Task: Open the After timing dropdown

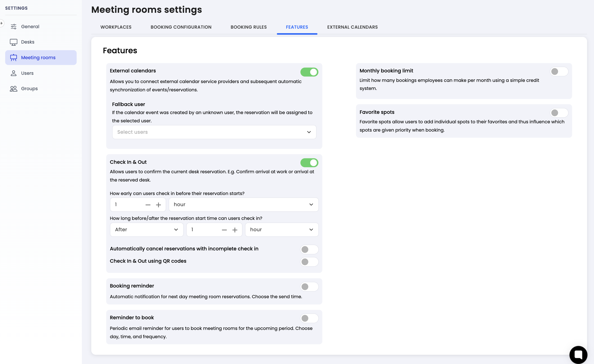Action: tap(147, 230)
